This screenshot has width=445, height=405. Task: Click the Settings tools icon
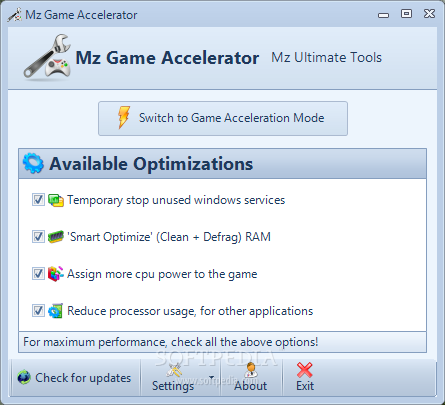(x=174, y=370)
